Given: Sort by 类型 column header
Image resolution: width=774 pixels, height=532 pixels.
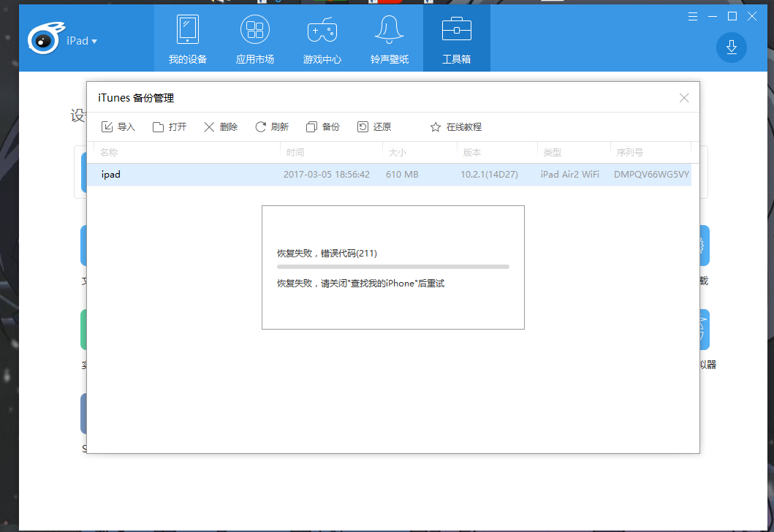Looking at the screenshot, I should tap(574, 153).
